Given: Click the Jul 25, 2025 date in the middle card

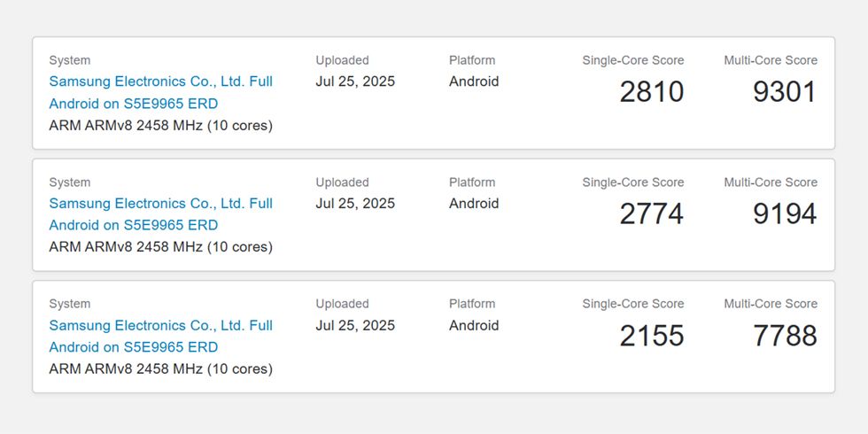Looking at the screenshot, I should click(355, 204).
